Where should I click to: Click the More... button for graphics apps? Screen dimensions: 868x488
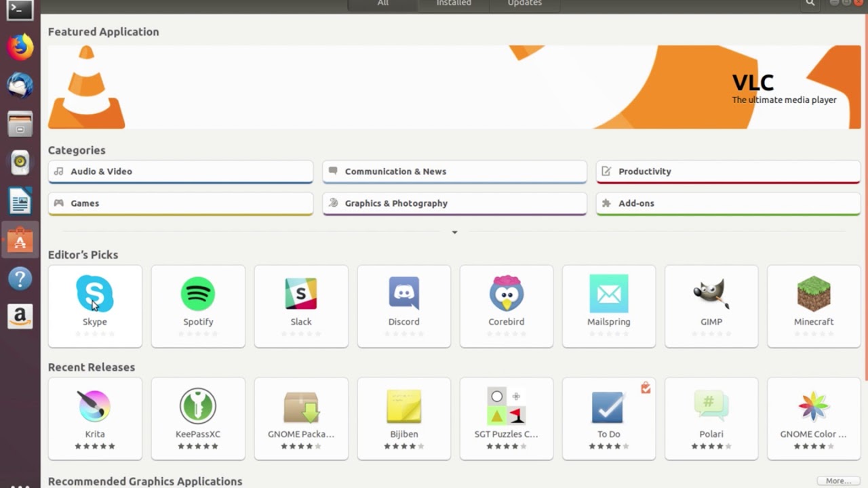pyautogui.click(x=838, y=481)
